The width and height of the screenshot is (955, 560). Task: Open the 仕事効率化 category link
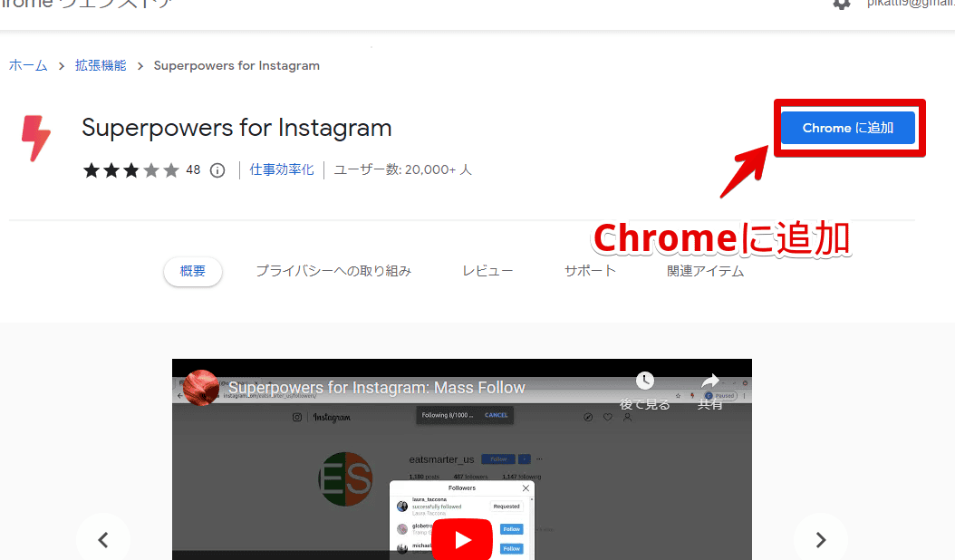pyautogui.click(x=282, y=170)
